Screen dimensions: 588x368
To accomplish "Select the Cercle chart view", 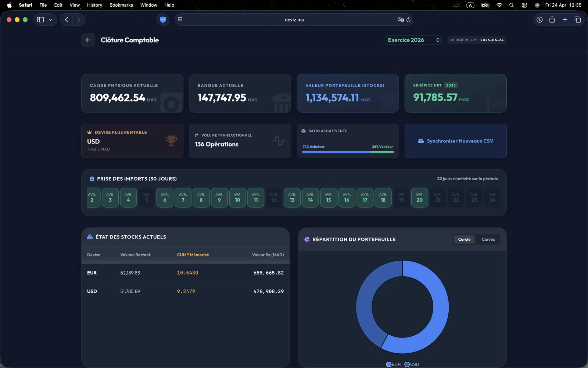I will coord(464,239).
